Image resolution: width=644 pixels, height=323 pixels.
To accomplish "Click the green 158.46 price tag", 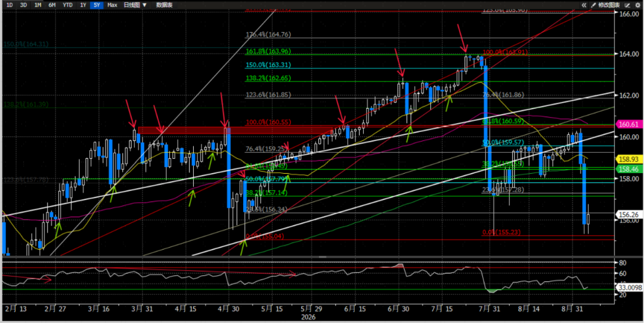I will pyautogui.click(x=628, y=169).
